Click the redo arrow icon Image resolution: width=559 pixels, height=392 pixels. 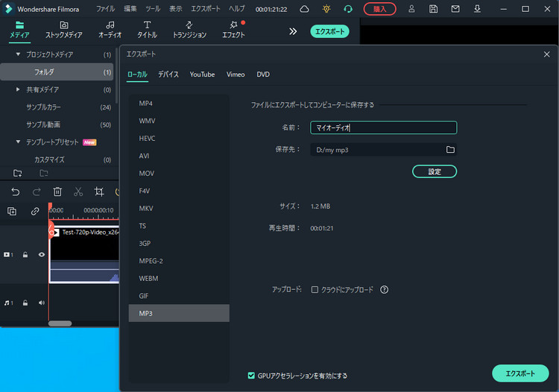(x=37, y=192)
